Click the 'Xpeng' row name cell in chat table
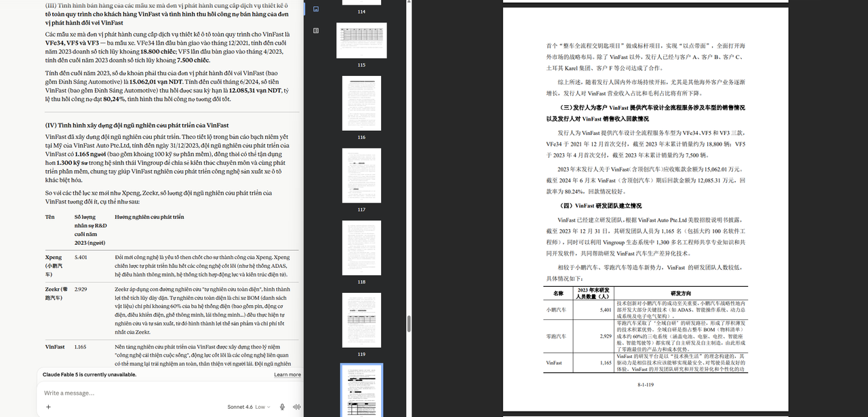Image resolution: width=868 pixels, height=417 pixels. pos(54,266)
